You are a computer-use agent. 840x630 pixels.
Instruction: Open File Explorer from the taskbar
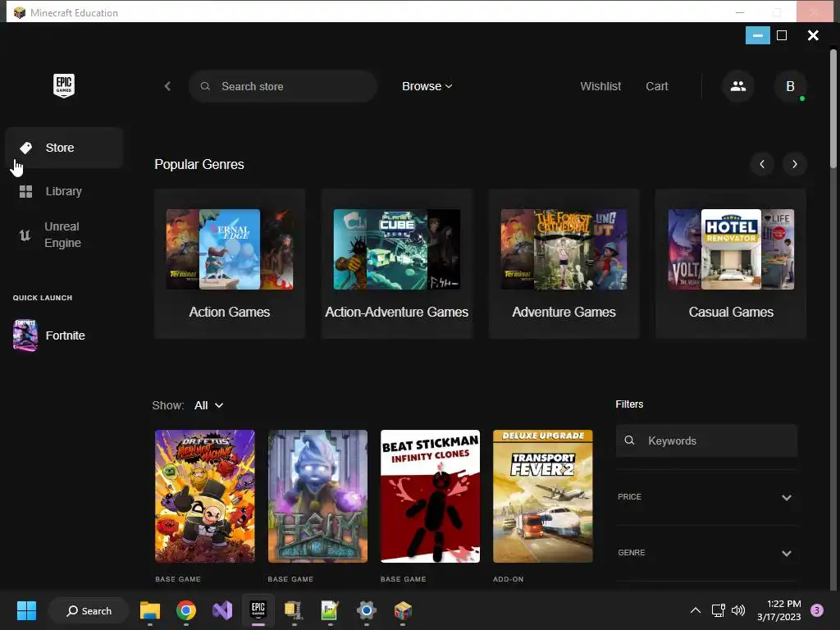(x=150, y=610)
